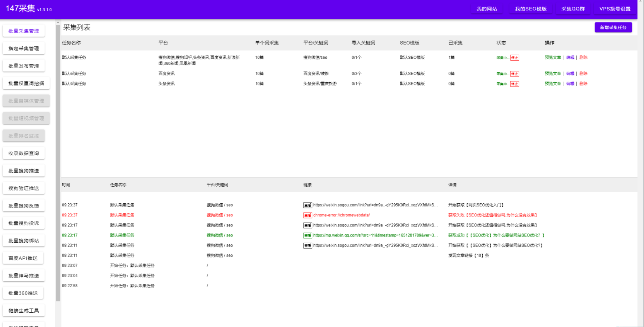
Task: Select 指定采集管理 in the sidebar
Action: [24, 48]
